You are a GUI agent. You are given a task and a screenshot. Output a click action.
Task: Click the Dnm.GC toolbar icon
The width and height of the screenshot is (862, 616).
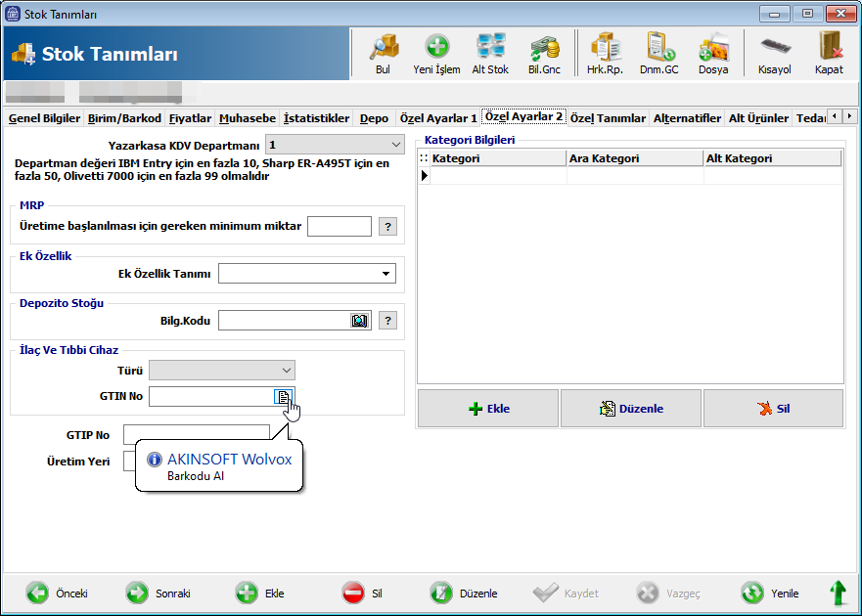click(x=658, y=53)
